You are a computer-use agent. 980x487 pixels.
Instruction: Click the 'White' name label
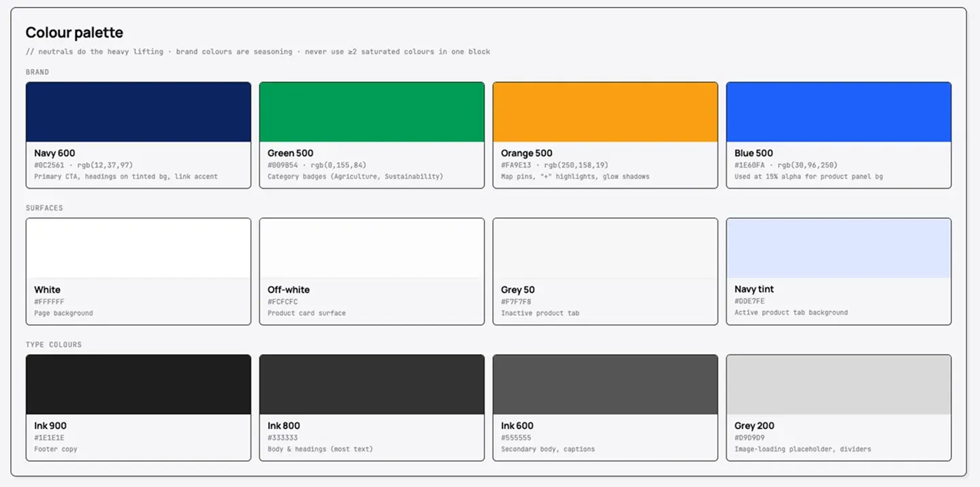tap(47, 289)
